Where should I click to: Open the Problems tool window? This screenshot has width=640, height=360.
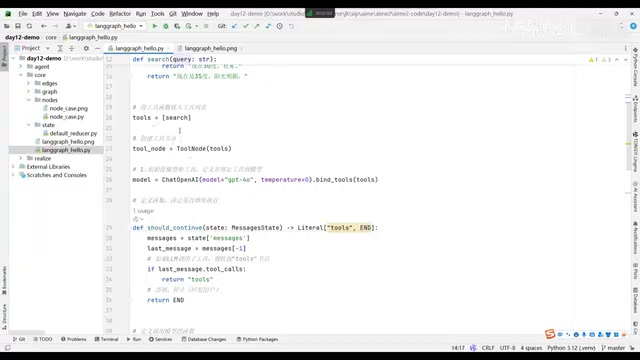click(x=74, y=339)
